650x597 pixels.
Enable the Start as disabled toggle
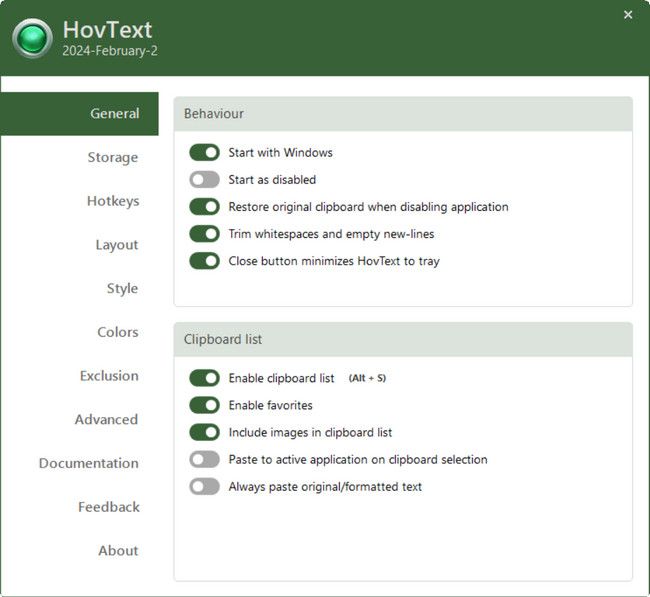click(204, 180)
